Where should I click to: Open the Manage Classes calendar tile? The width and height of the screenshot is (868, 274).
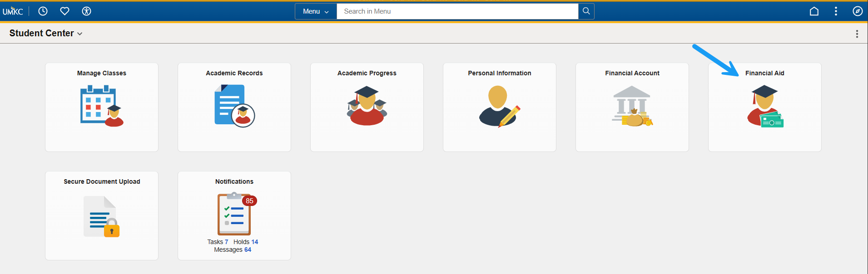pyautogui.click(x=102, y=108)
